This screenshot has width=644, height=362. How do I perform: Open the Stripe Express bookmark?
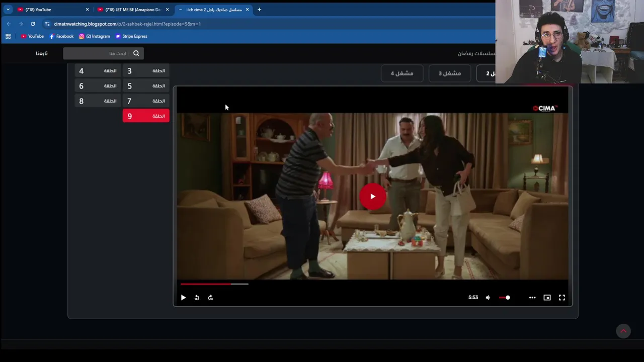click(x=131, y=36)
